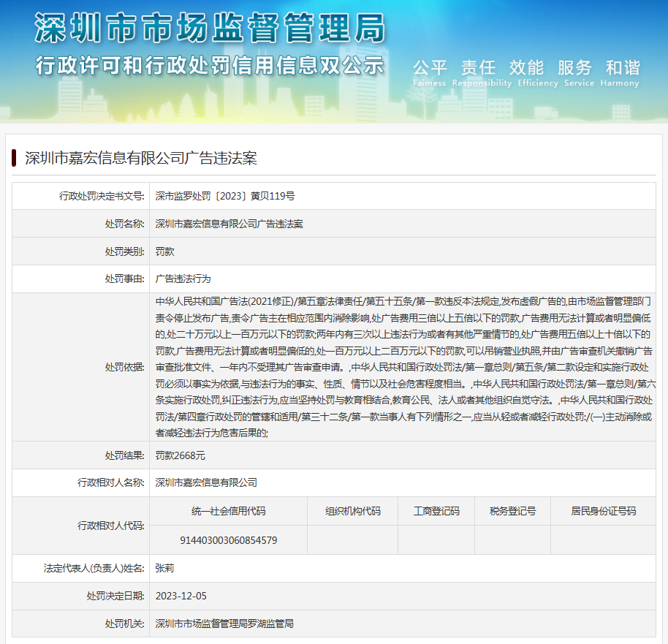
Task: Click the penalty result 罚款2668元
Action: tap(181, 455)
